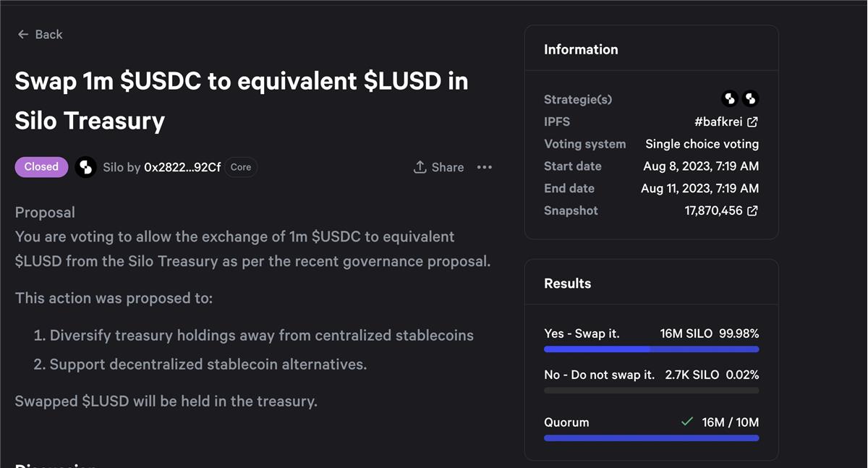Viewport: 868px width, 468px height.
Task: Click the Silo space name
Action: click(x=113, y=167)
